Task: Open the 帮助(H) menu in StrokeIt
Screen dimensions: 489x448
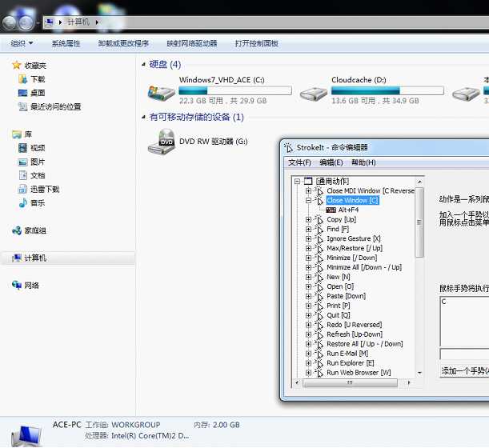Action: (x=363, y=162)
